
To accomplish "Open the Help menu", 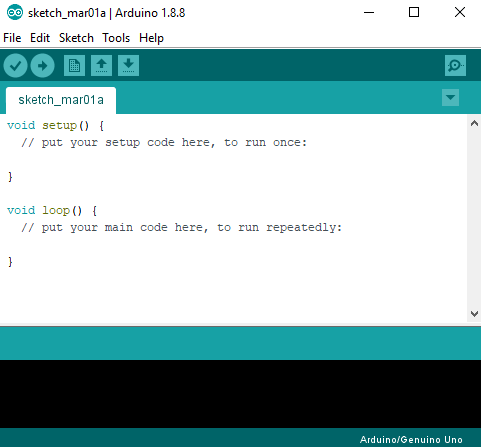I will (151, 38).
